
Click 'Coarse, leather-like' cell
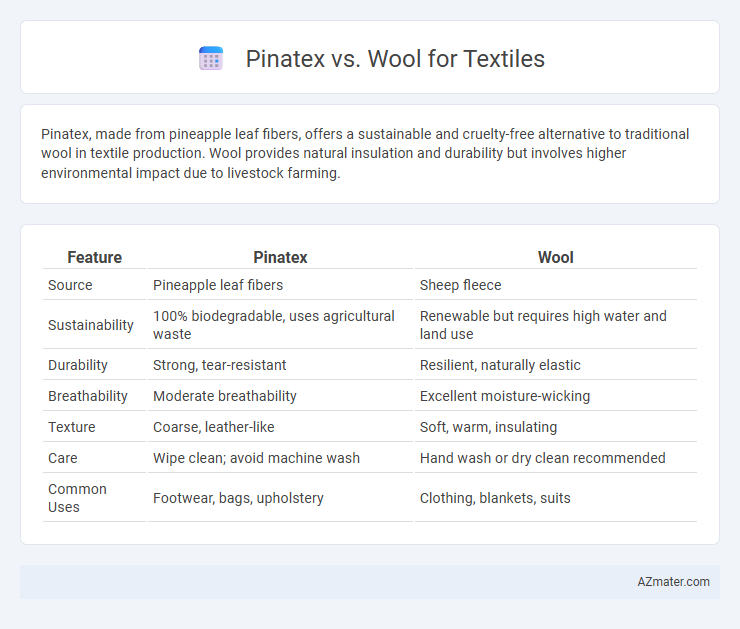click(214, 427)
